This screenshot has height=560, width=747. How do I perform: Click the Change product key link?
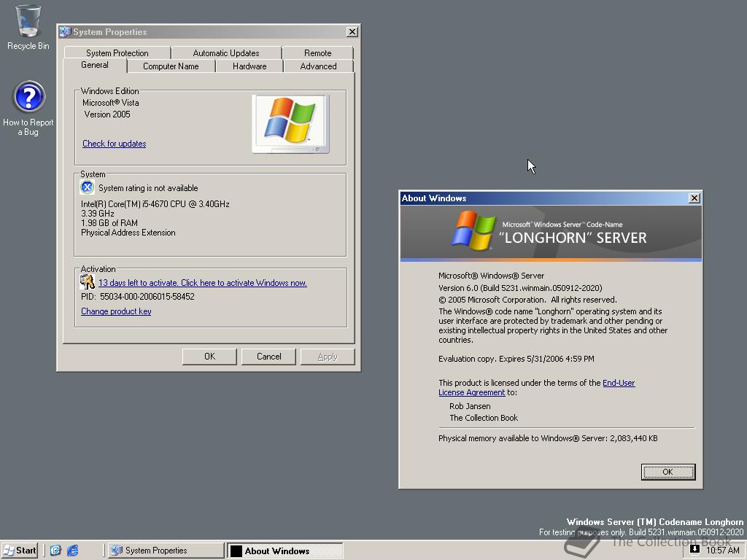[x=116, y=311]
